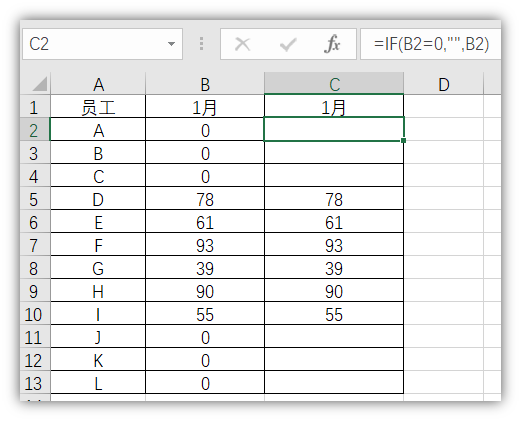Expand the Name Box dropdown arrow

click(171, 44)
